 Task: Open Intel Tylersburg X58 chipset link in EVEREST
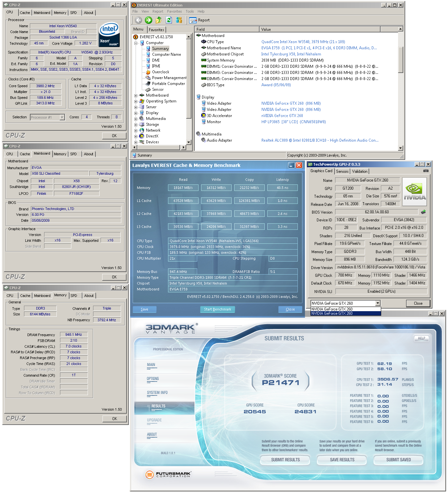(291, 54)
